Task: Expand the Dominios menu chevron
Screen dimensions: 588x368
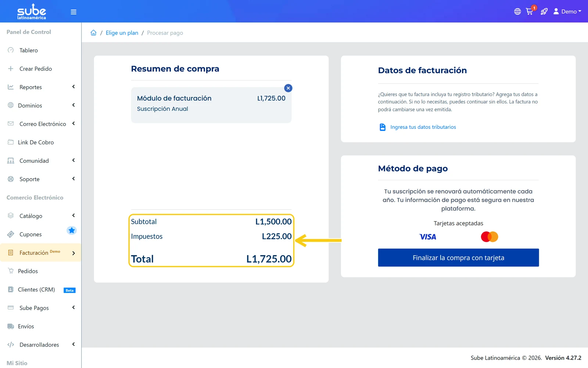Action: tap(73, 105)
